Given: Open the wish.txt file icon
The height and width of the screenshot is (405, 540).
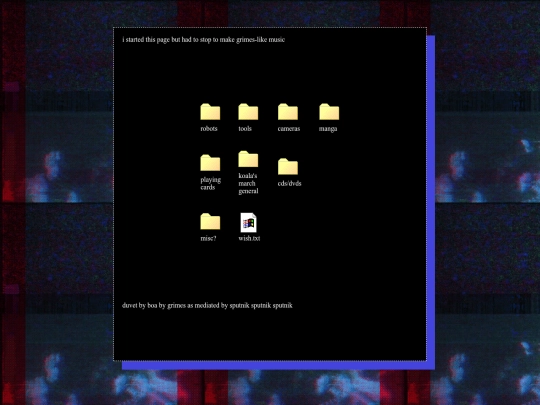Looking at the screenshot, I should click(248, 222).
